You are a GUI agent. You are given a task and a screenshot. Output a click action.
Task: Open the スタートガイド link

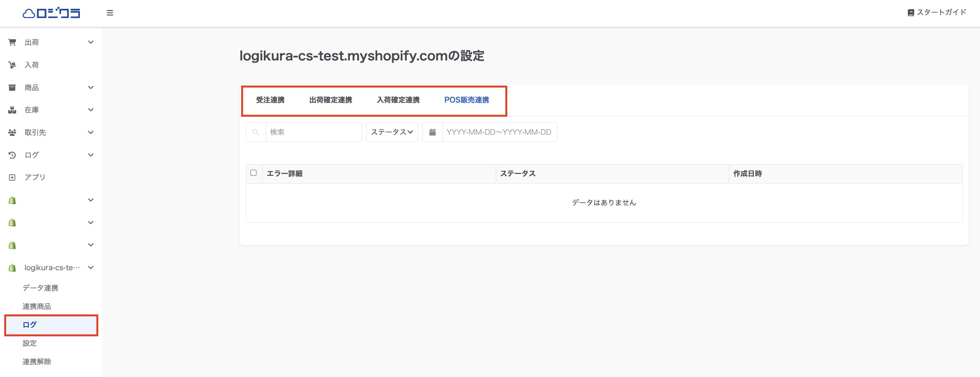(x=937, y=13)
